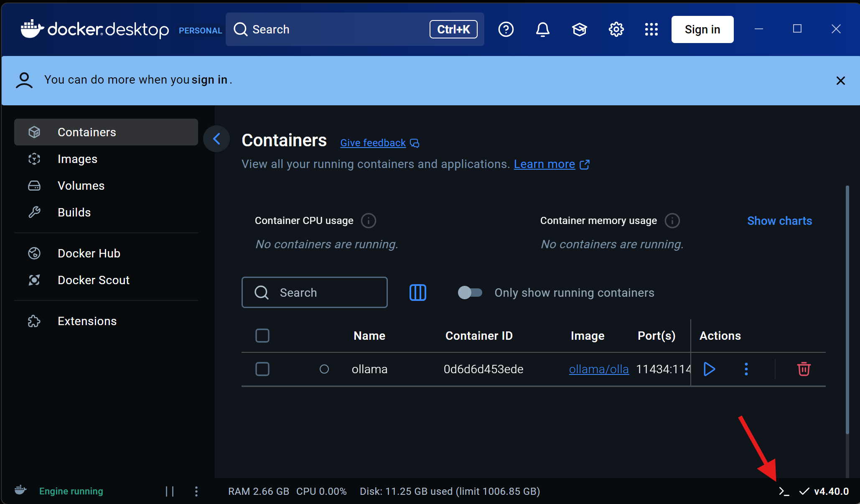Screen dimensions: 860x504
Task: Open the Help center question mark icon
Action: [x=506, y=29]
